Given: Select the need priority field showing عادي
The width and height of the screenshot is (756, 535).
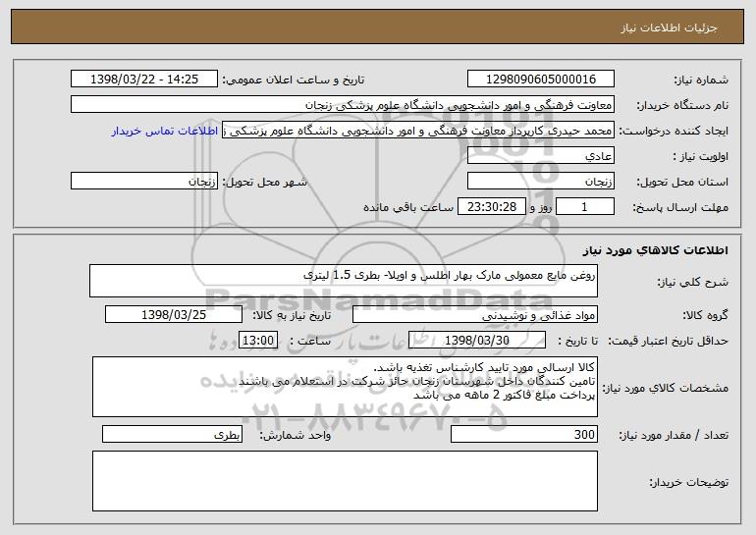Looking at the screenshot, I should click(x=540, y=156).
